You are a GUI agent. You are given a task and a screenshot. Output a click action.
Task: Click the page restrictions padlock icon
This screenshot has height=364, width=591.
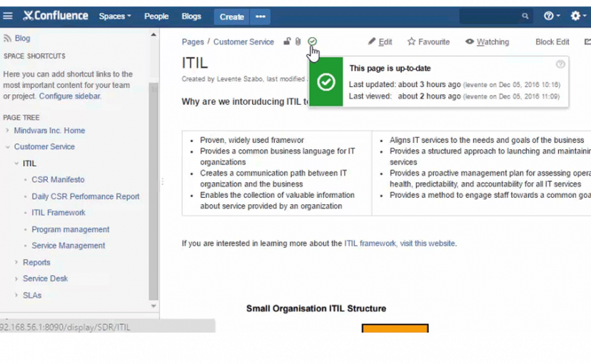287,41
